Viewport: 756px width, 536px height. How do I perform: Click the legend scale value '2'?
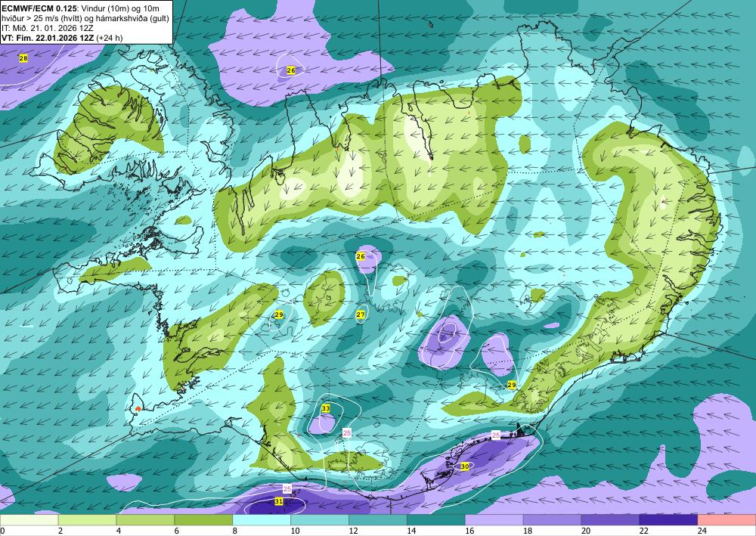tap(60, 531)
